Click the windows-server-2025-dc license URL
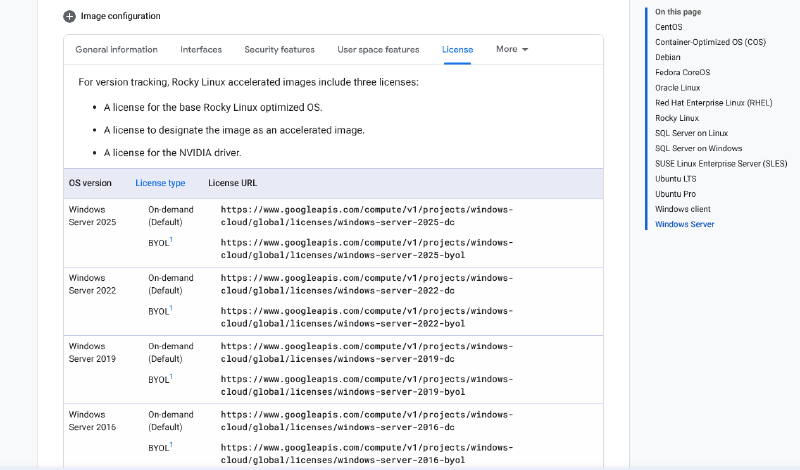The width and height of the screenshot is (800, 470). [x=367, y=216]
